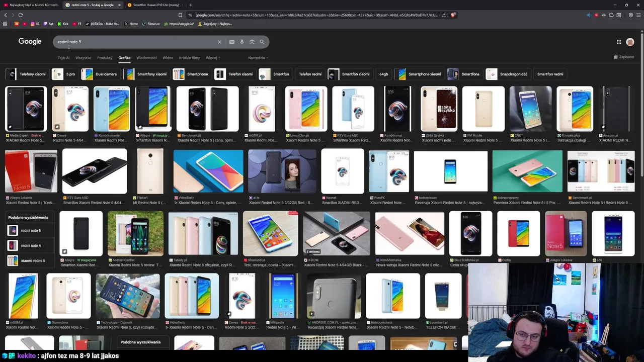This screenshot has width=644, height=362.
Task: Open the Wikipedia Redmi Note 5 image
Action: 283,296
